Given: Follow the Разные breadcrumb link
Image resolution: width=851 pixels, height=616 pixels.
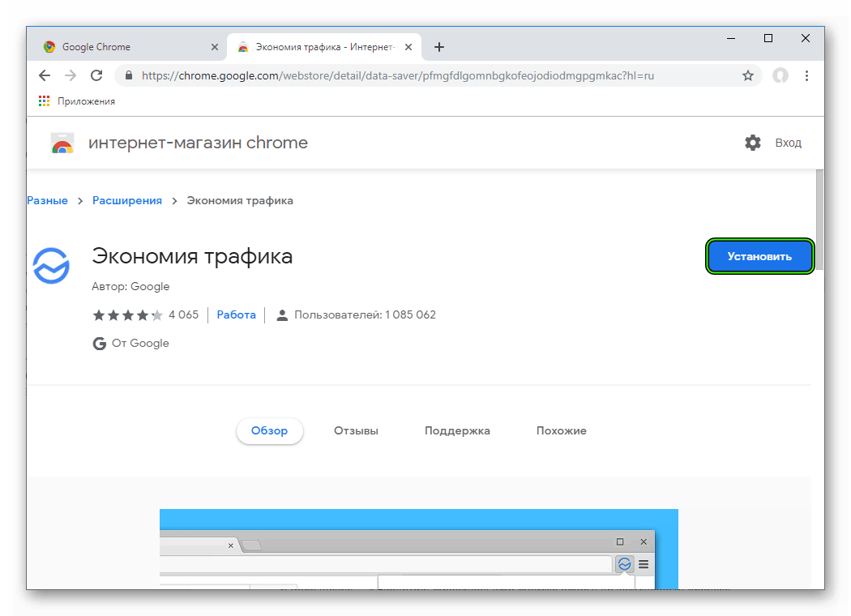Looking at the screenshot, I should click(47, 200).
